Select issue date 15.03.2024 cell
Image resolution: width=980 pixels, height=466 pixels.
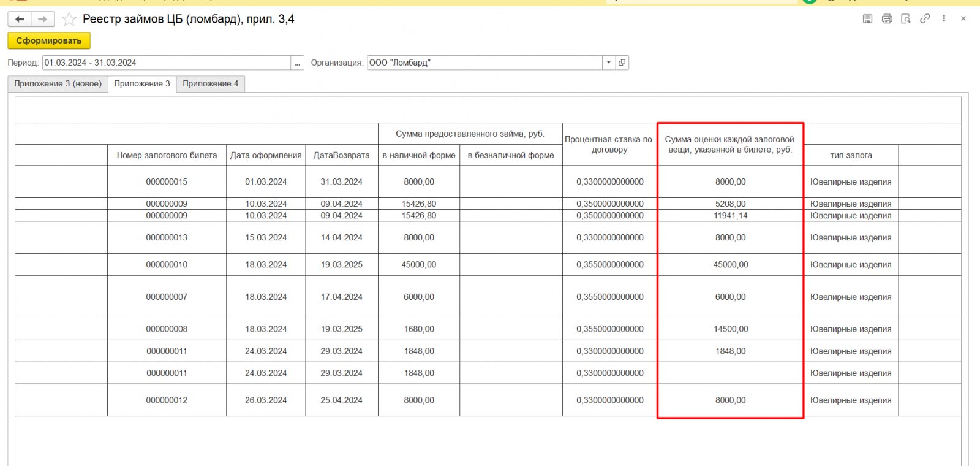pos(266,237)
